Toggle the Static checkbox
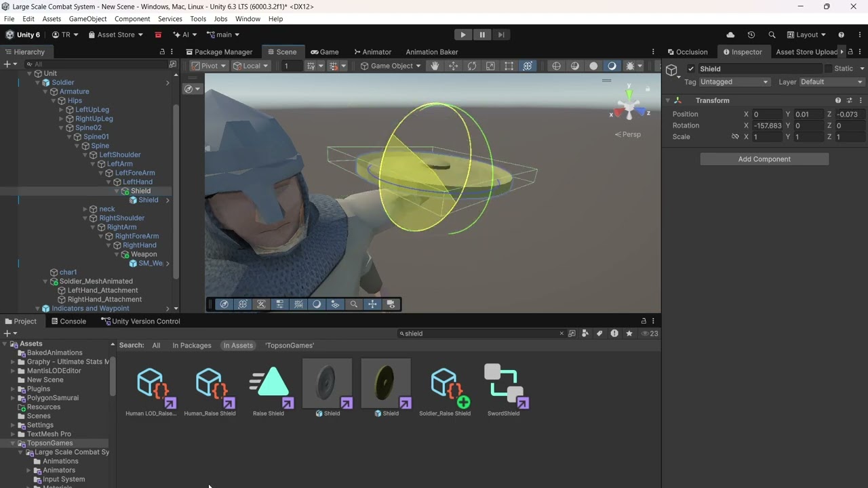The image size is (868, 488). (828, 68)
